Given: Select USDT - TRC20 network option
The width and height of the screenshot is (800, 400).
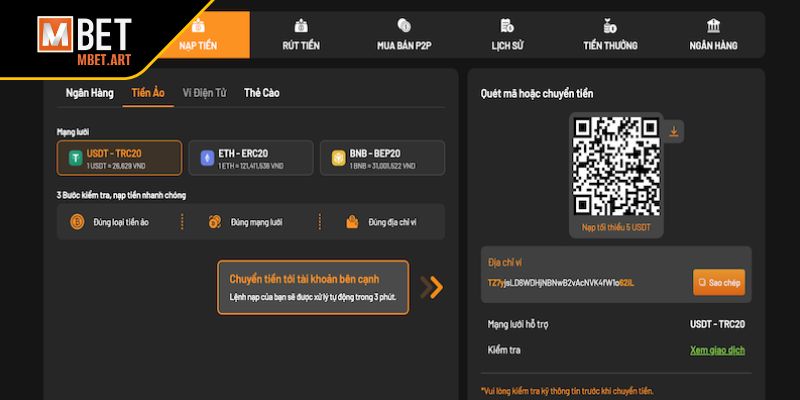Looking at the screenshot, I should [x=120, y=158].
